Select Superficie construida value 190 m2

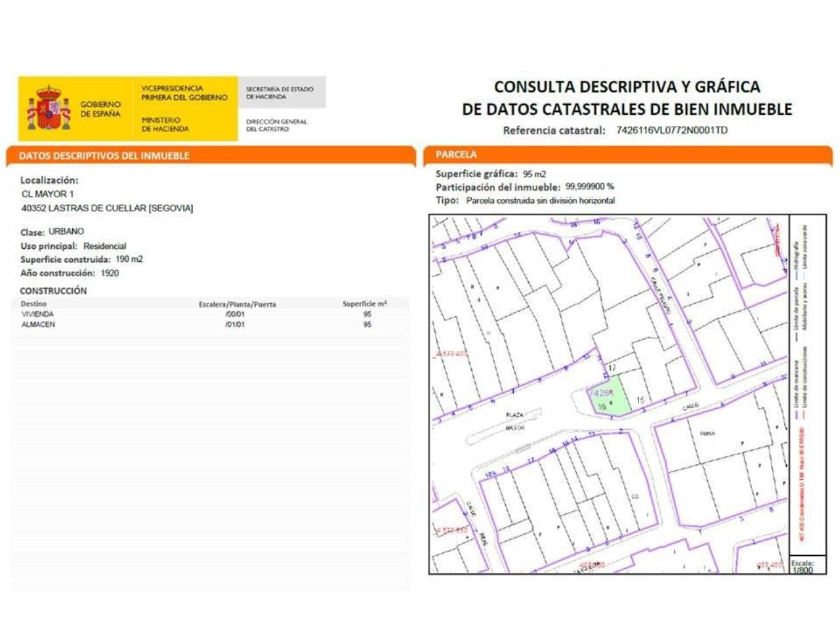(129, 259)
